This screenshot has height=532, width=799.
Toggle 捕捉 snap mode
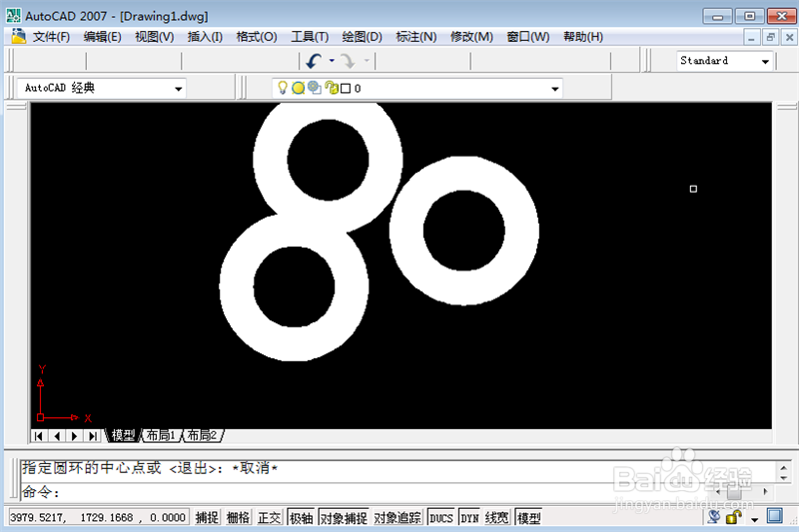pos(207,518)
